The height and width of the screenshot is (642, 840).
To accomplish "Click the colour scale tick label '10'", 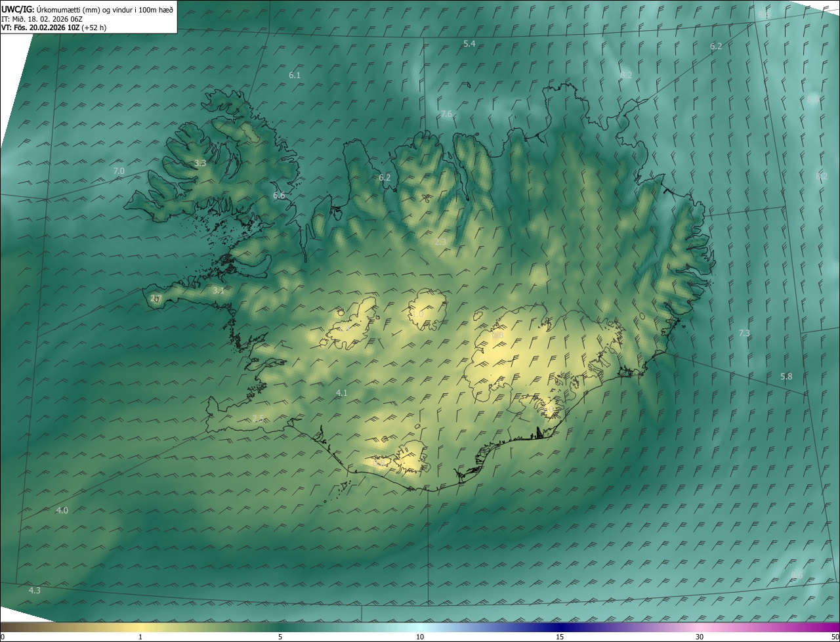I will pos(420,637).
